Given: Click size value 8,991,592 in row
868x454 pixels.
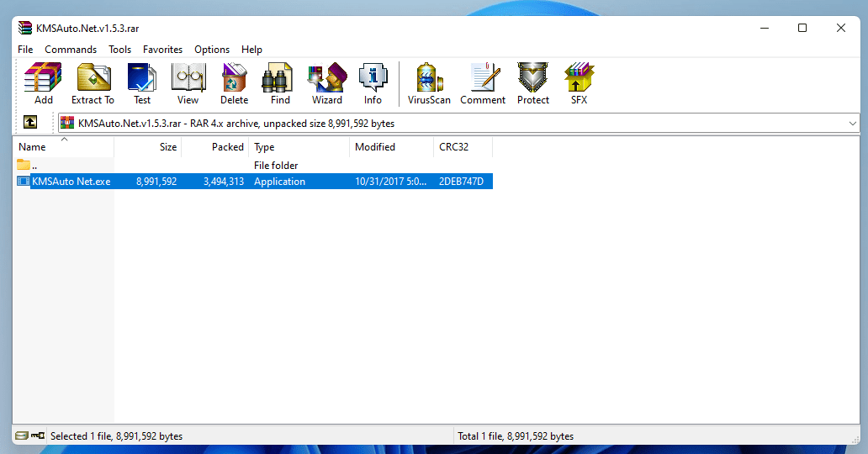Looking at the screenshot, I should [x=156, y=181].
